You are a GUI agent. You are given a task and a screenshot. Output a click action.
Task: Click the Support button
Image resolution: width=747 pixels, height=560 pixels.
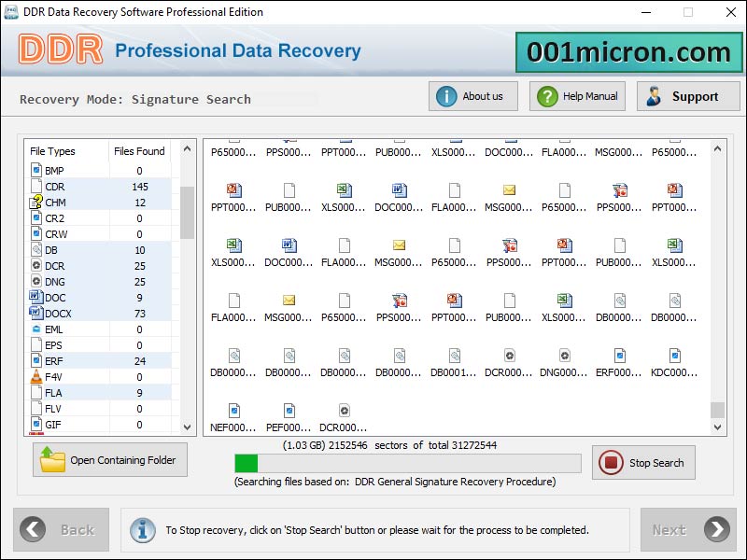pos(687,96)
